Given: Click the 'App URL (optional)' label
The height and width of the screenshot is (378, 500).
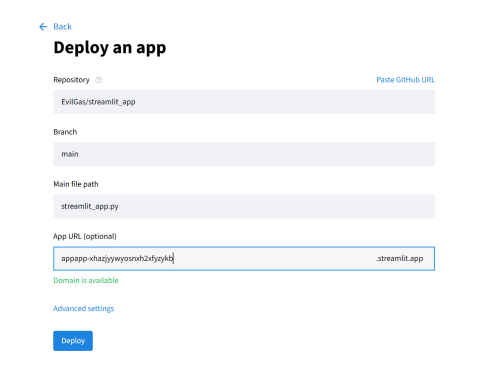Looking at the screenshot, I should [85, 236].
